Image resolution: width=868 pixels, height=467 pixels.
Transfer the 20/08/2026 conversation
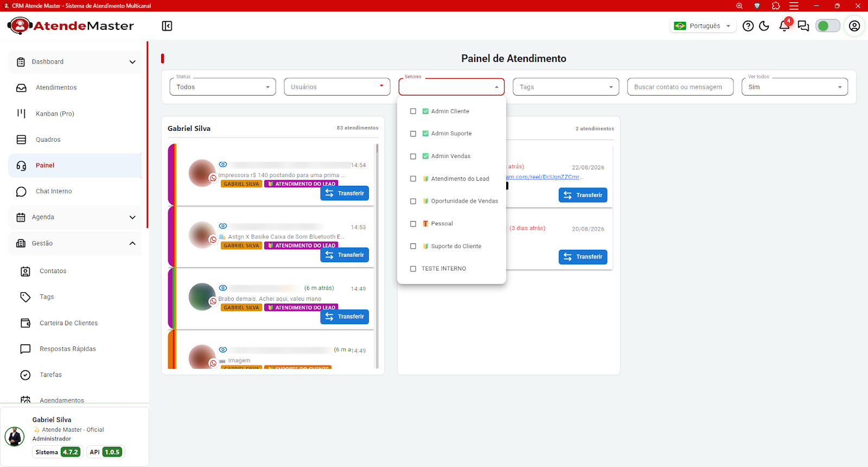(x=583, y=257)
